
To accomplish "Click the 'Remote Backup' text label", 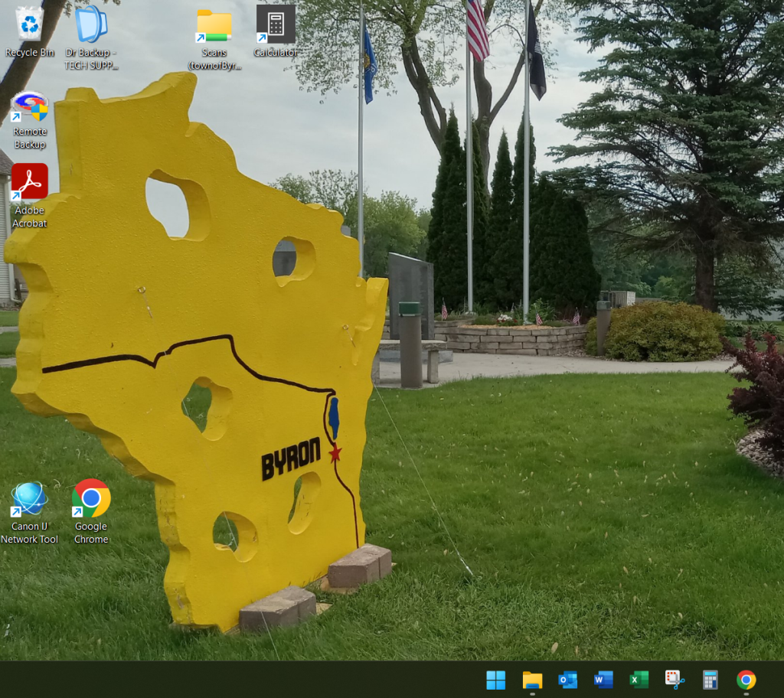I will click(30, 138).
